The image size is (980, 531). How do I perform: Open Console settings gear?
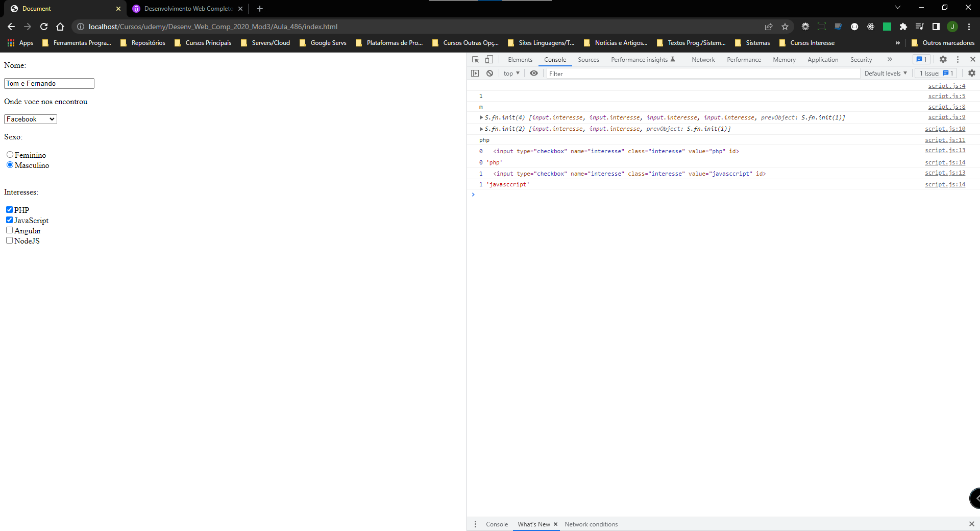(972, 74)
